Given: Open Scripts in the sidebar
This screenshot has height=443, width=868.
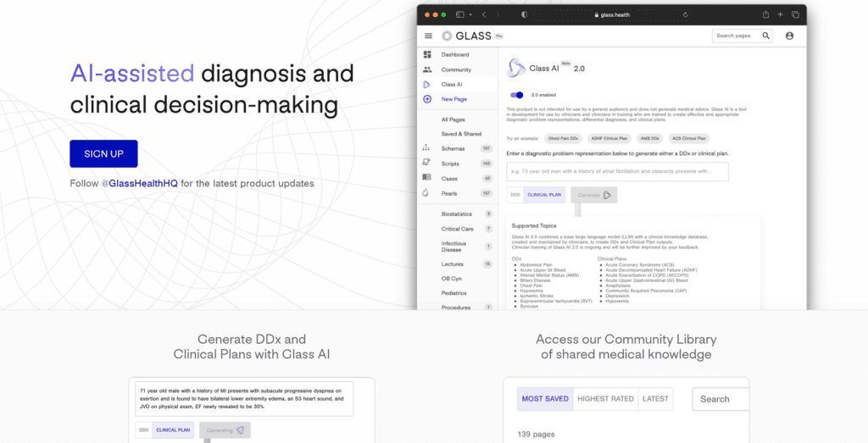Looking at the screenshot, I should pyautogui.click(x=450, y=163).
